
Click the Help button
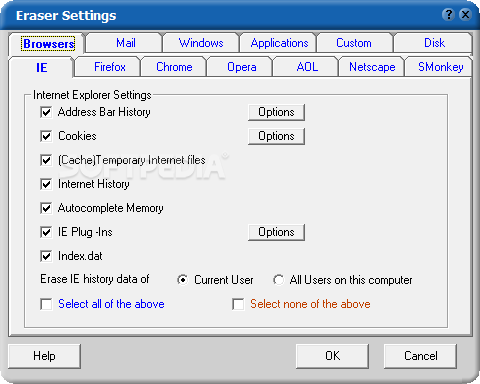click(44, 356)
